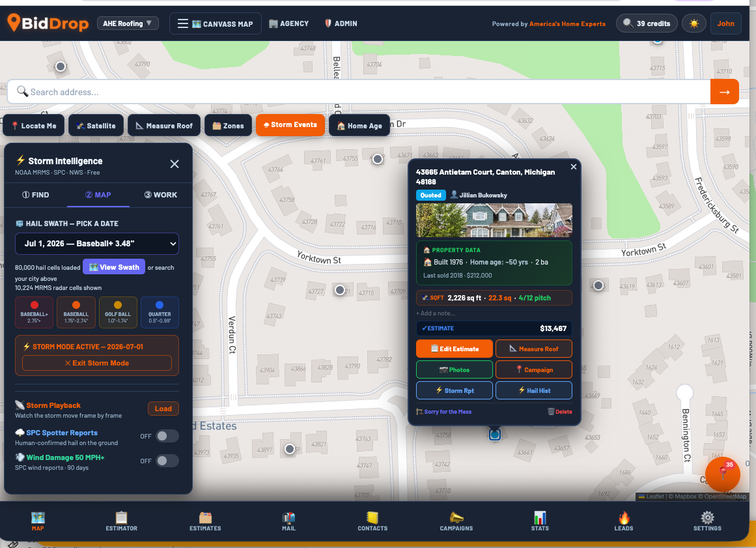The height and width of the screenshot is (548, 756).
Task: Open the AHE Roofing company dropdown
Action: (x=128, y=23)
